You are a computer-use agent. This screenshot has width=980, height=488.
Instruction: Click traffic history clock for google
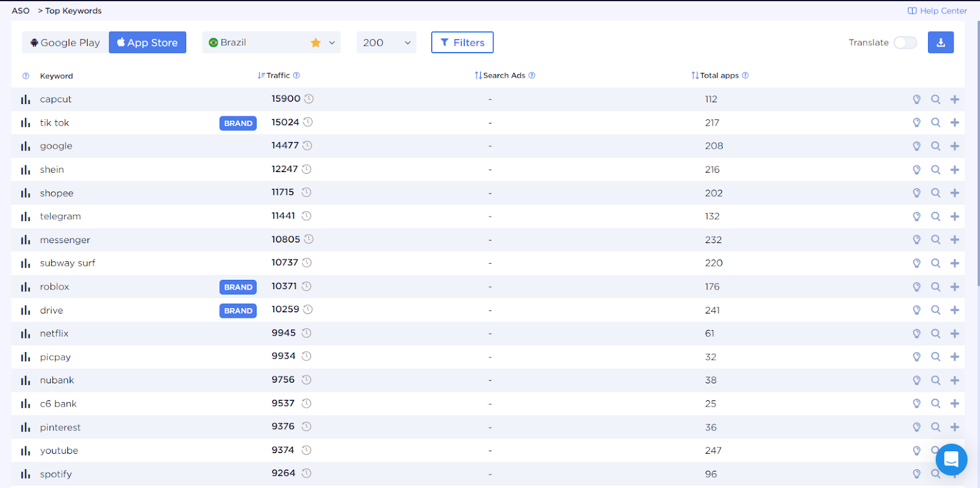pos(307,146)
